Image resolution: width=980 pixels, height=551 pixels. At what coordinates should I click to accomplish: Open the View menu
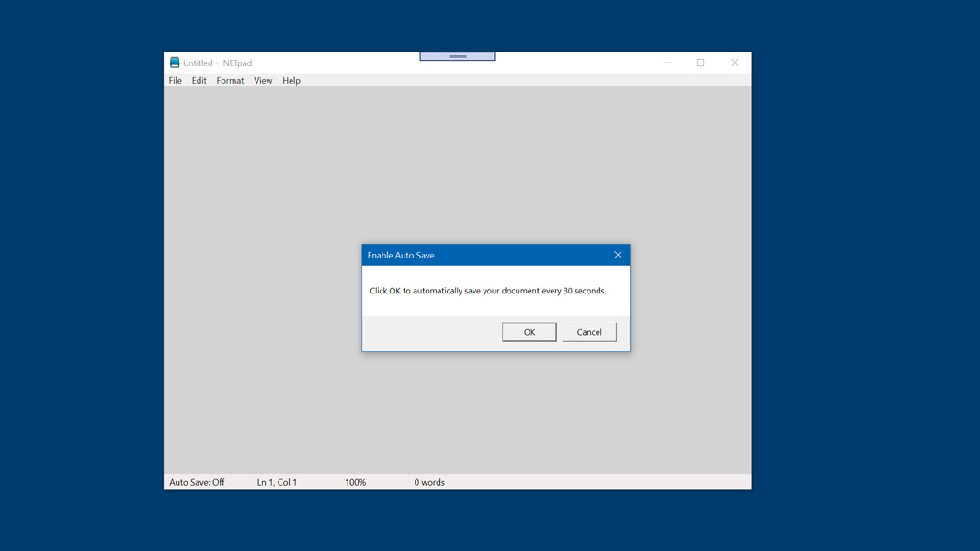263,81
